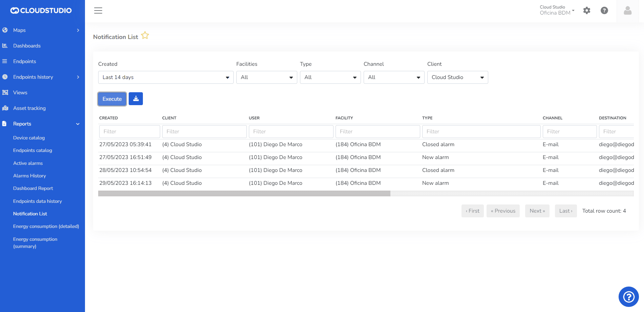This screenshot has height=312, width=644.
Task: Open Active alarms report
Action: 28,163
